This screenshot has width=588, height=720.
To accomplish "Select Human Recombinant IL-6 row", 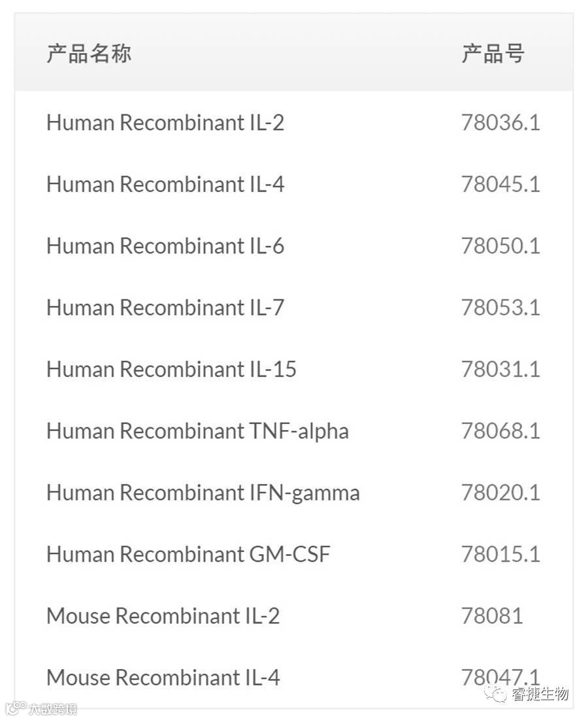I will 165,246.
